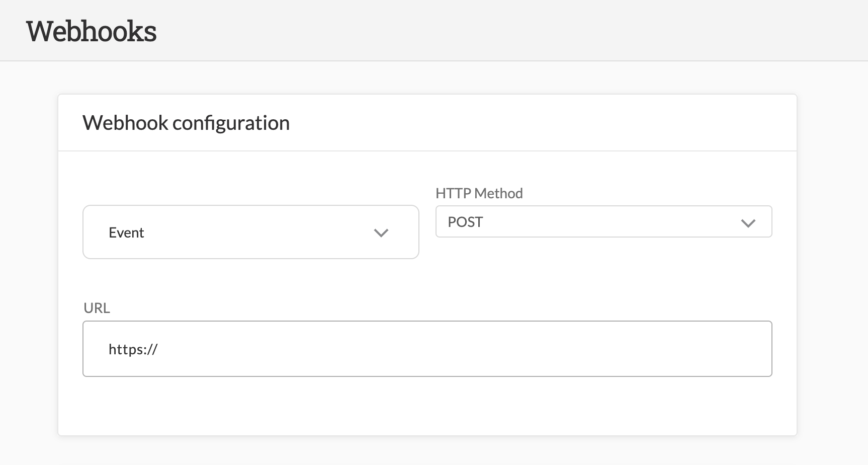Click the Webhook configuration card title
The height and width of the screenshot is (465, 868).
187,122
